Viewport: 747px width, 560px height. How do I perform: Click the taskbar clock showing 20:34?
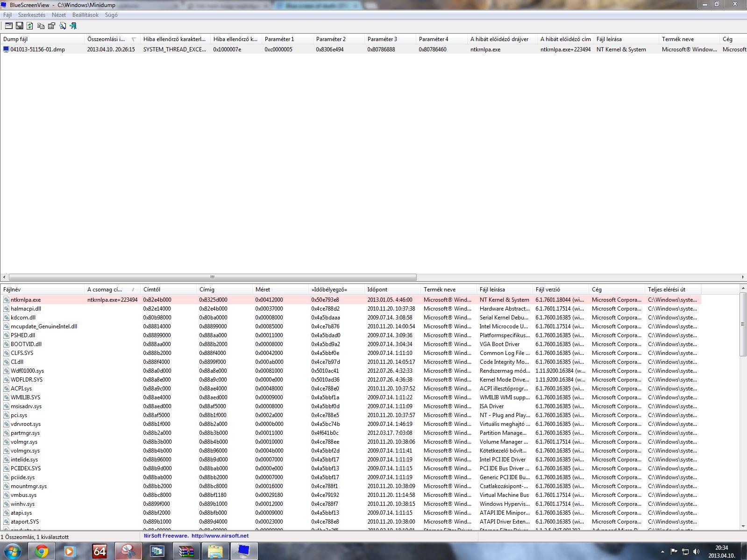(721, 548)
